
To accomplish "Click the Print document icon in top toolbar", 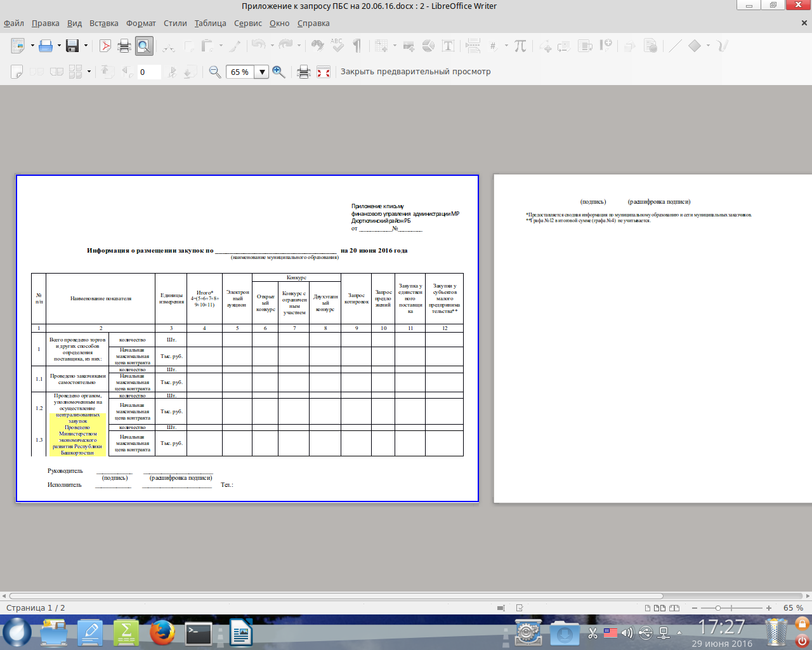I will click(124, 46).
